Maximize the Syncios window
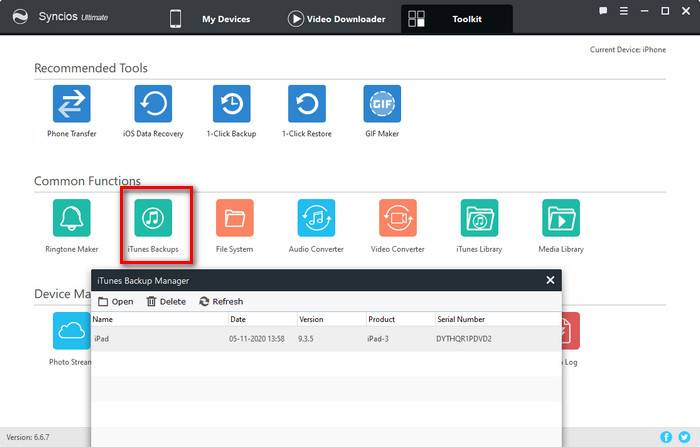The image size is (700, 447). [665, 11]
